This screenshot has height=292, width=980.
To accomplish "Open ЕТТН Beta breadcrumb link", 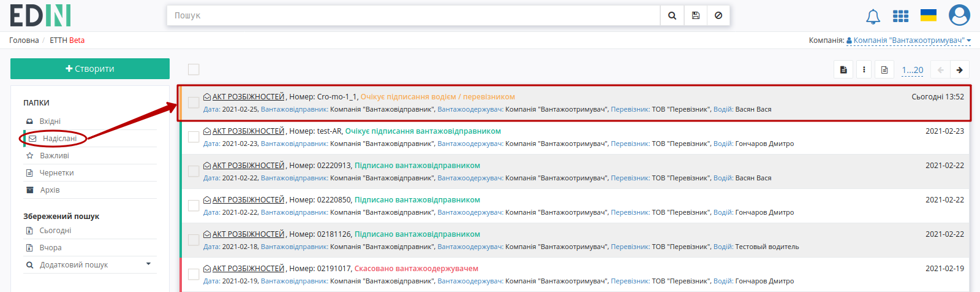I will pyautogui.click(x=67, y=40).
